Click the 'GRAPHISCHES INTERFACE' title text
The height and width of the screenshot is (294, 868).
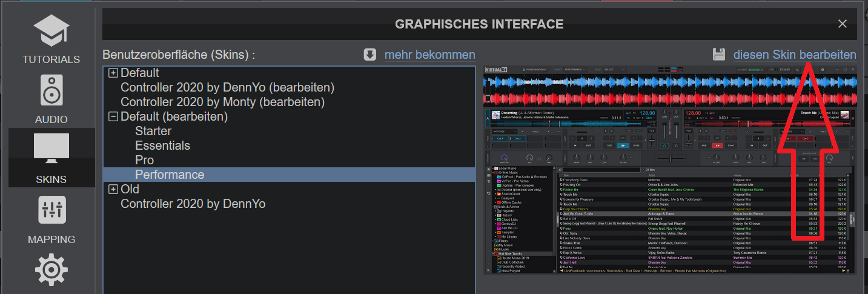click(479, 24)
